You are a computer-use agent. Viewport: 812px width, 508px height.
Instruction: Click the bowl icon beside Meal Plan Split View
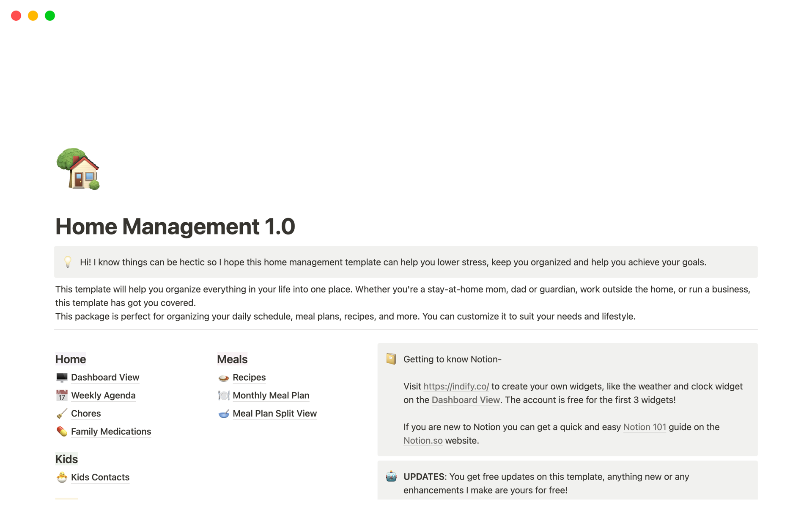(x=223, y=414)
